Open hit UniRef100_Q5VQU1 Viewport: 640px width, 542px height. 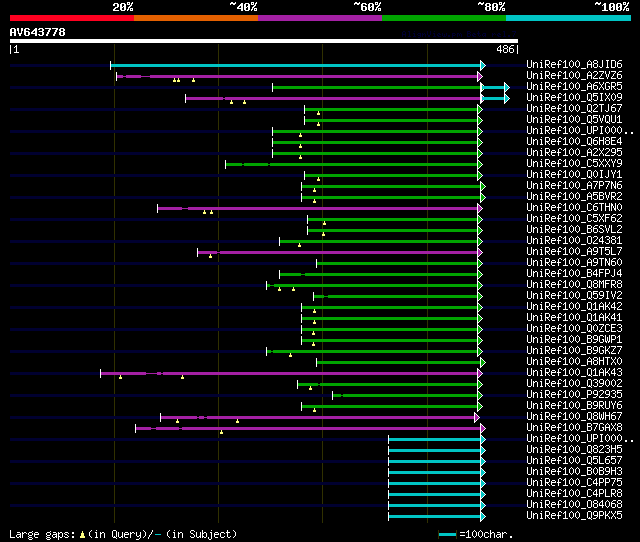click(x=574, y=120)
